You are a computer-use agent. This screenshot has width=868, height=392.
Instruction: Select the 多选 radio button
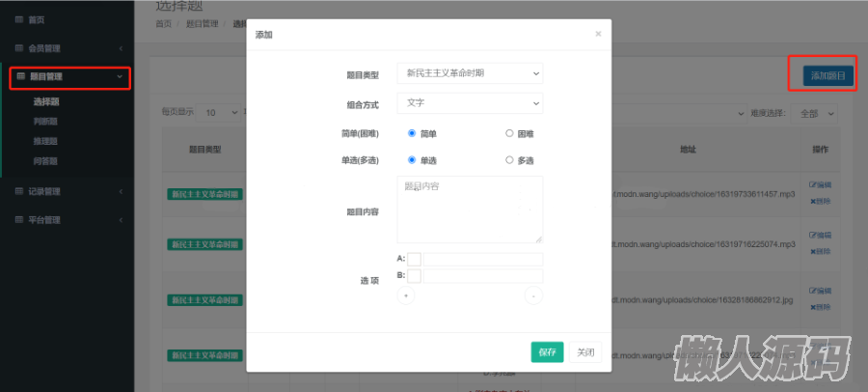pos(509,160)
